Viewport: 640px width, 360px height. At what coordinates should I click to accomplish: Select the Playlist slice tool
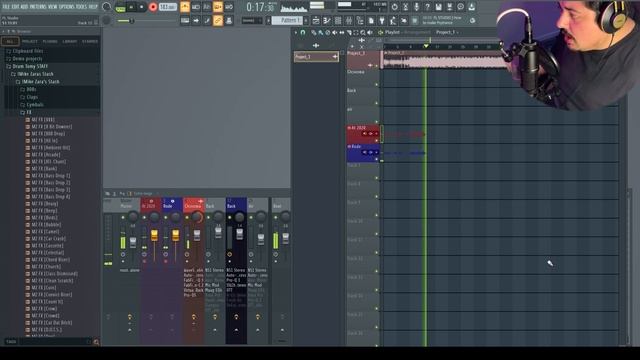tap(349, 33)
